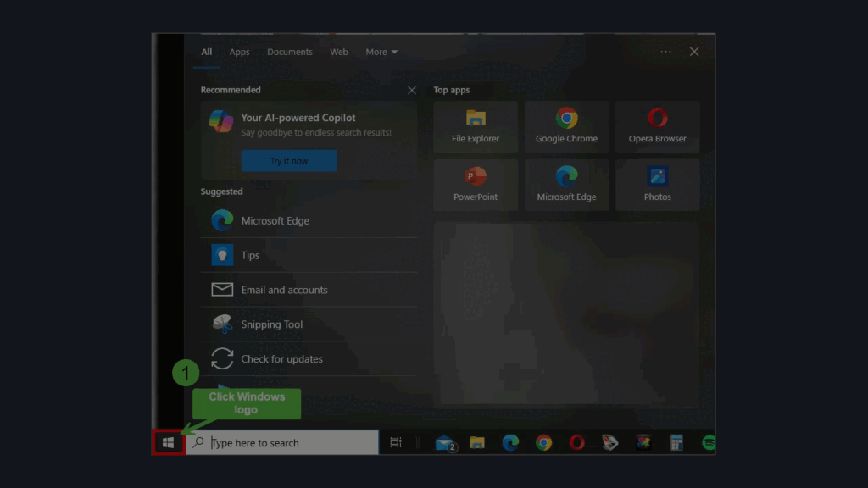Open File Explorer tile in Top apps

tap(476, 127)
